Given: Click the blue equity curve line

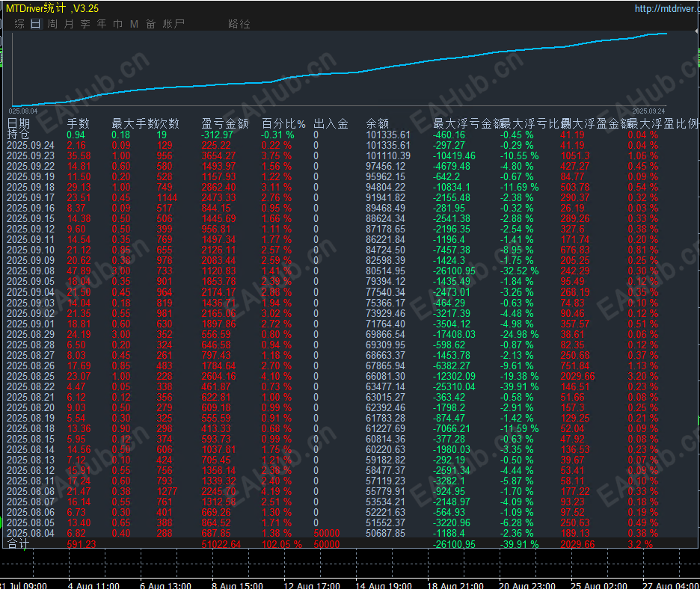Looking at the screenshot, I should (x=340, y=74).
